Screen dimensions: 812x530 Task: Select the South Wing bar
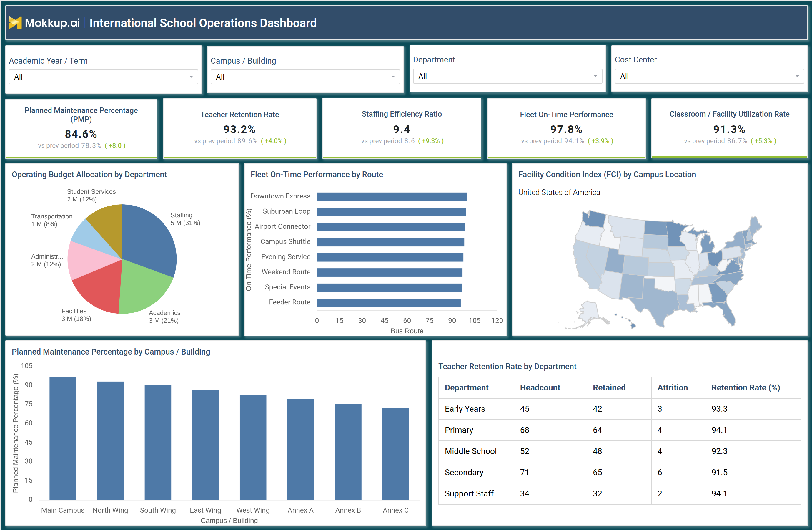click(x=158, y=442)
